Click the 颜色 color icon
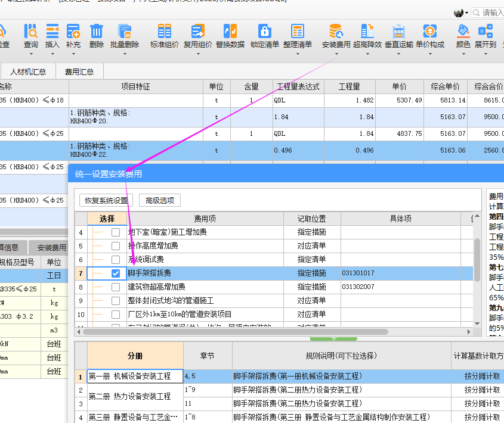The height and width of the screenshot is (423, 504). coord(463,32)
